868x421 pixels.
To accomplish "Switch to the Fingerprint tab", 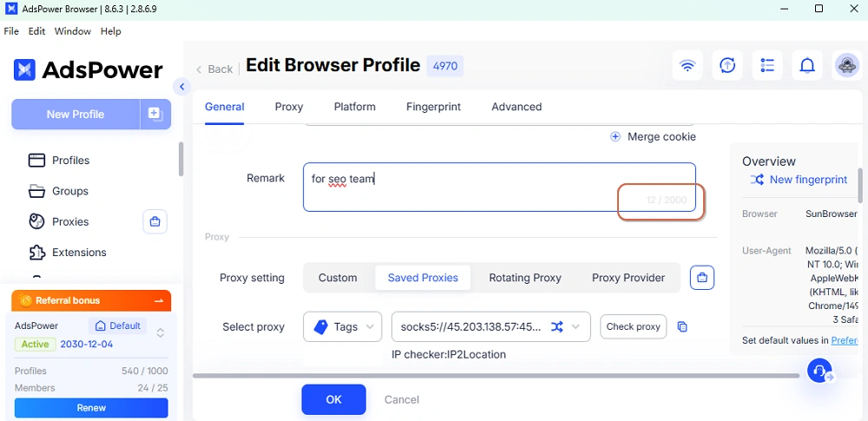I will [x=433, y=107].
